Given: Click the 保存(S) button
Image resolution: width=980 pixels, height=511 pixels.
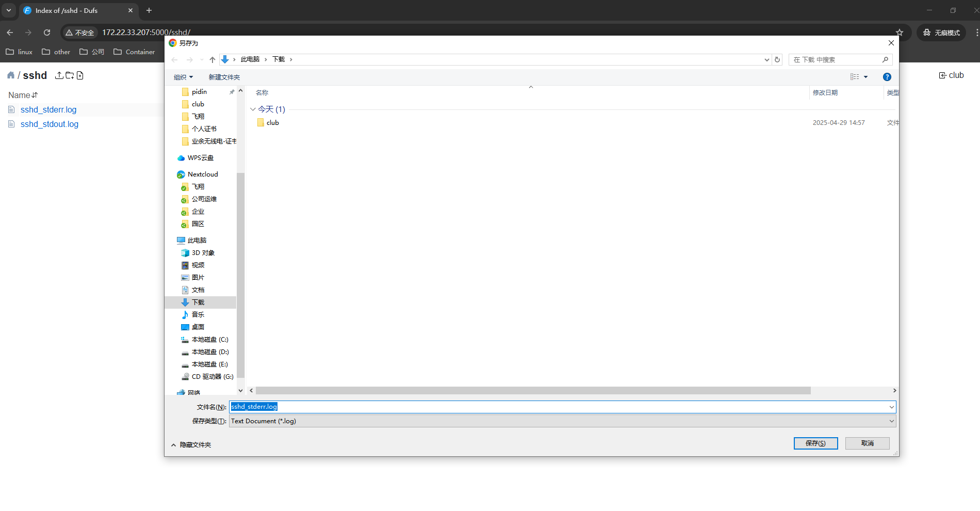Looking at the screenshot, I should click(x=815, y=443).
